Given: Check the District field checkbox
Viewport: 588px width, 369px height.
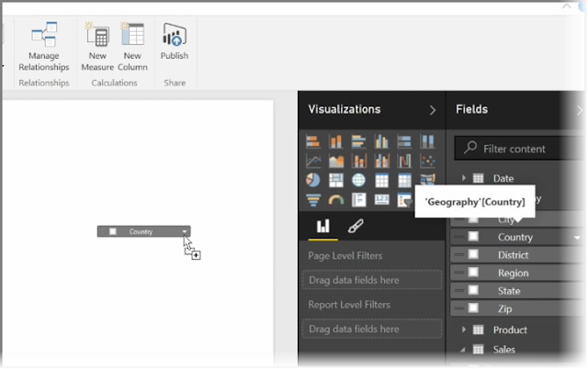Looking at the screenshot, I should pos(474,255).
